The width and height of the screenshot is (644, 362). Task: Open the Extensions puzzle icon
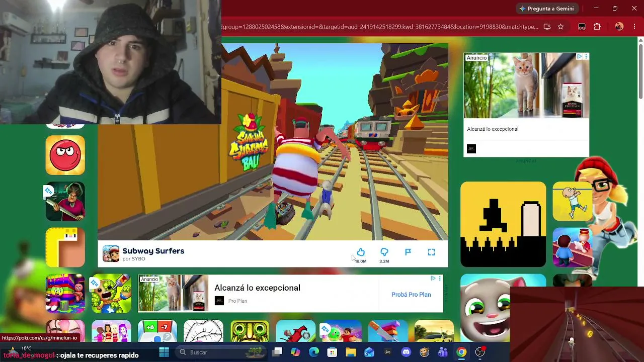tap(597, 27)
